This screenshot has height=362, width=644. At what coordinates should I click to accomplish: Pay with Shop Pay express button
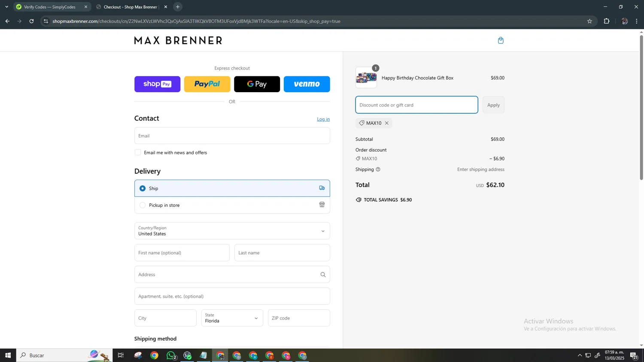(158, 84)
